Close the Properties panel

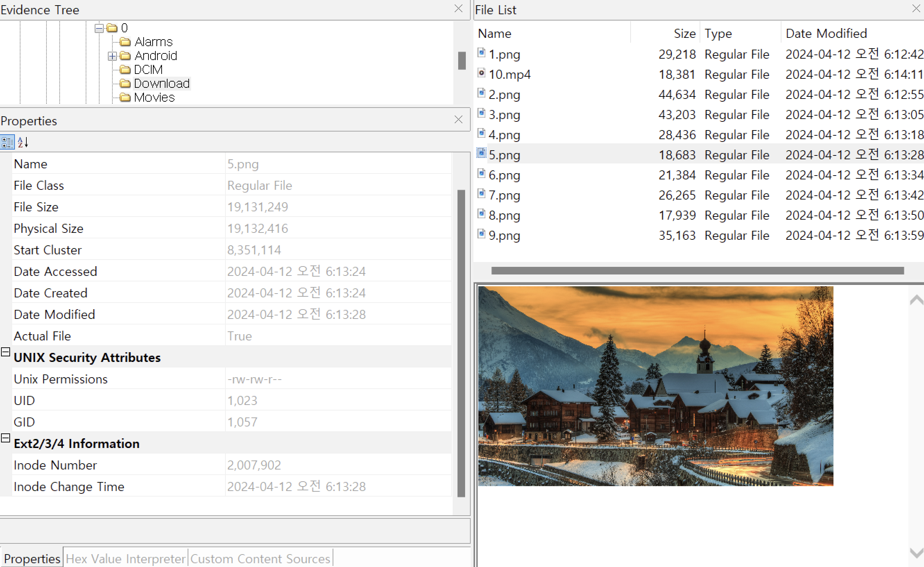pos(458,120)
